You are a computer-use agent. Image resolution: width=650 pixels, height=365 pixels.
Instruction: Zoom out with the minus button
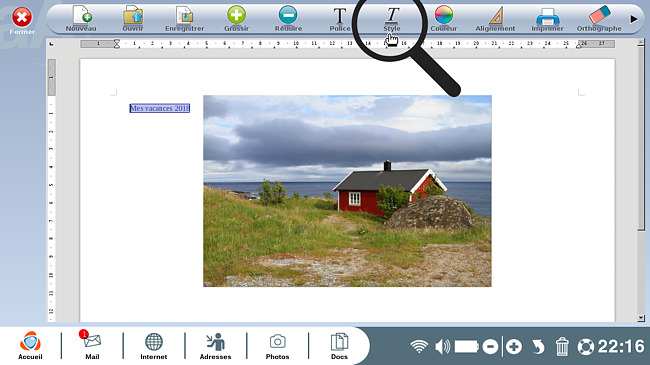[x=490, y=346]
